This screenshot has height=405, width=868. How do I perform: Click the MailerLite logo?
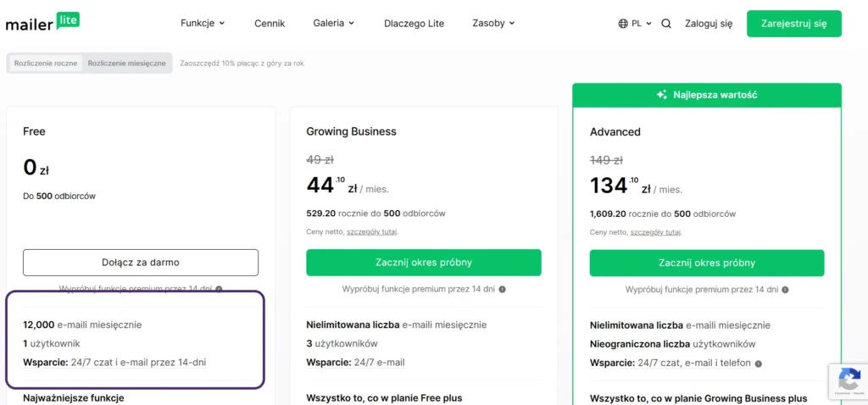click(x=42, y=23)
